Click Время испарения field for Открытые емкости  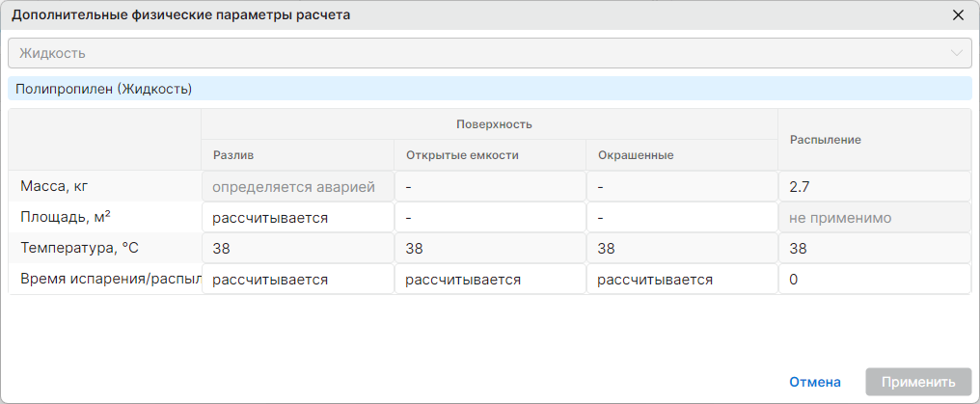(490, 280)
